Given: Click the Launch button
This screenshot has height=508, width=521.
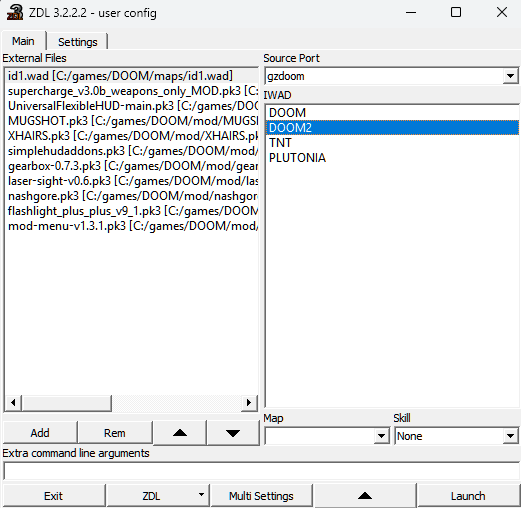Looking at the screenshot, I should pos(468,496).
